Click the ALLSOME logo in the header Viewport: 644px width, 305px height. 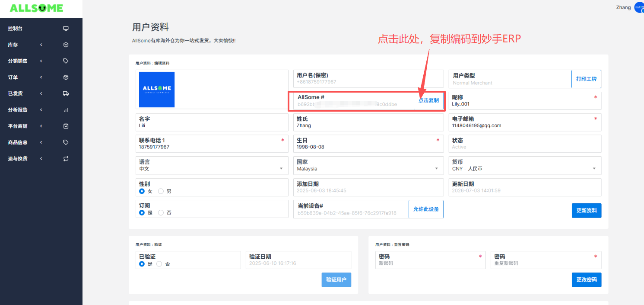pos(36,8)
